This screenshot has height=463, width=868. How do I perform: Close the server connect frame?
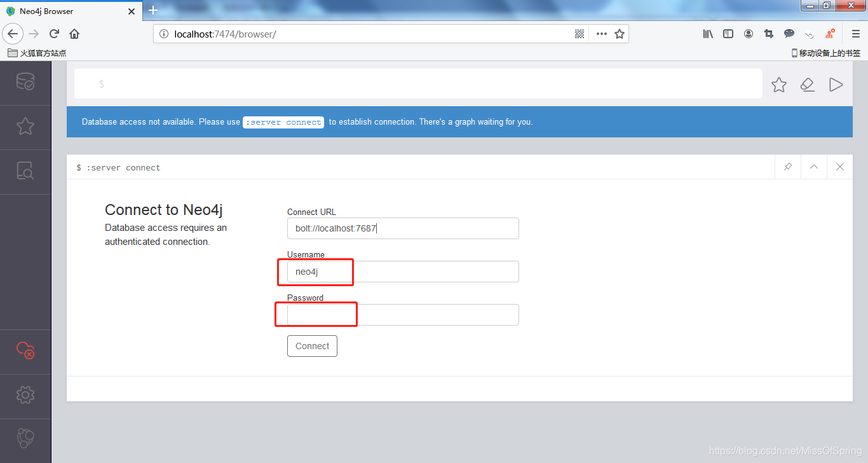pos(840,167)
